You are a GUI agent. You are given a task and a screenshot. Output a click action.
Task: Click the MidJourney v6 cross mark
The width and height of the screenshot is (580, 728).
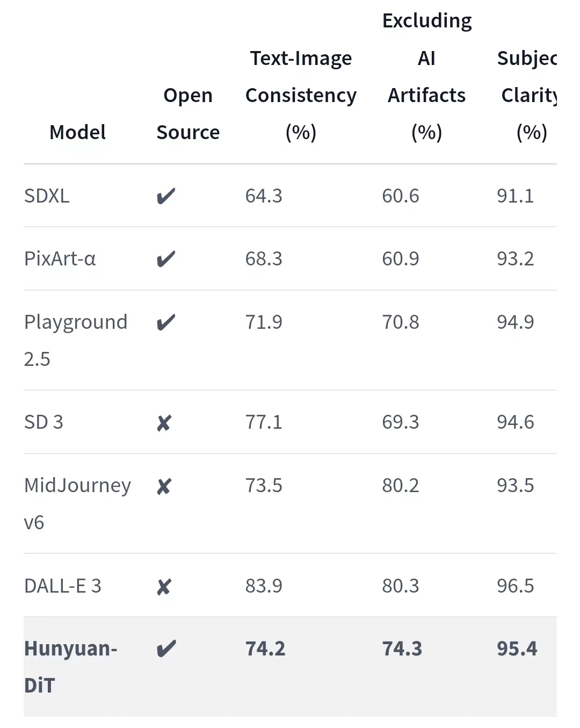coord(164,486)
